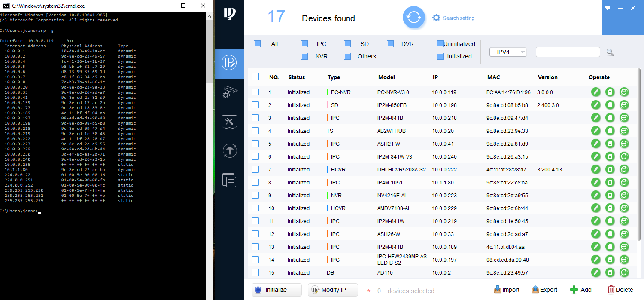The image size is (644, 300).
Task: Toggle the SD filter checkbox
Action: click(x=347, y=44)
